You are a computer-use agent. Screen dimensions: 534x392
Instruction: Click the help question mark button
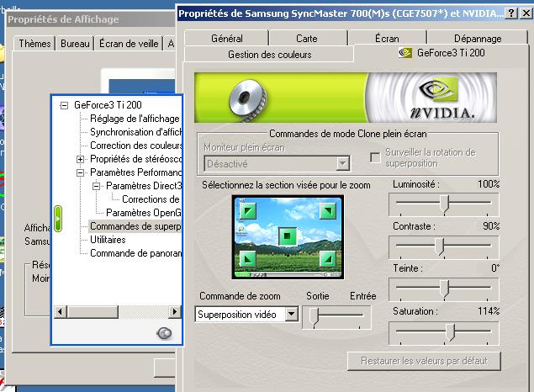(x=511, y=13)
